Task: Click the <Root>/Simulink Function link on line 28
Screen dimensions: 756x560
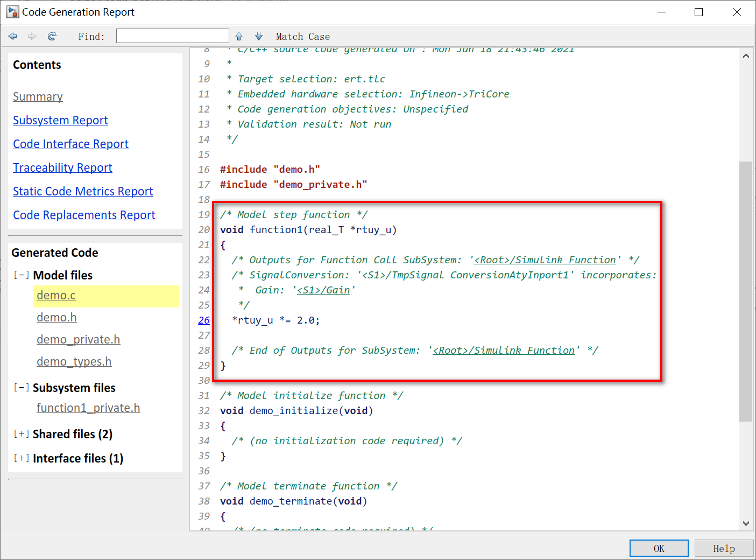Action: (504, 351)
